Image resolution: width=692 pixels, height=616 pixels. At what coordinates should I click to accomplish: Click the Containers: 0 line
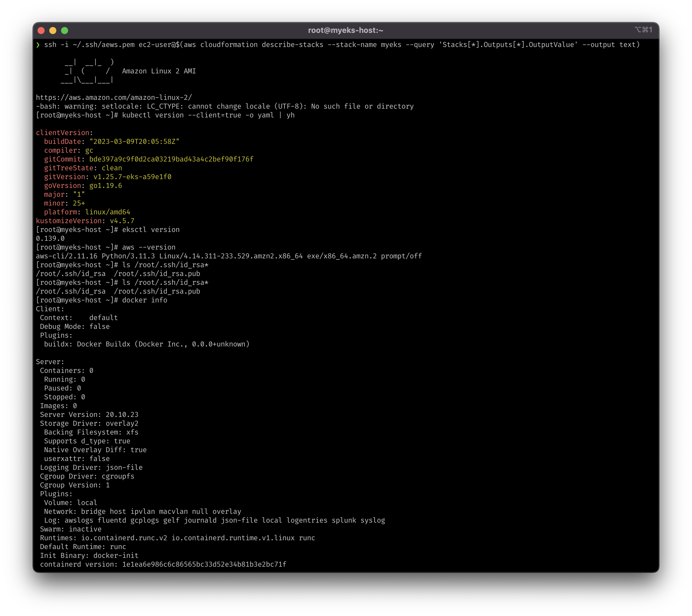point(67,371)
